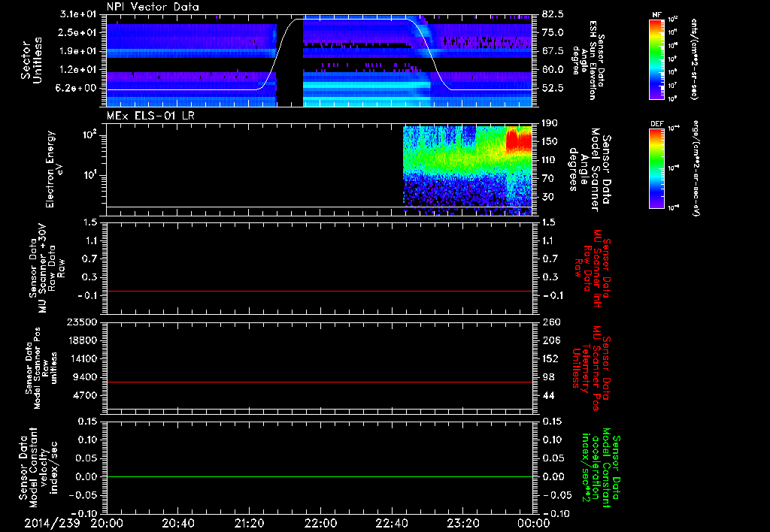Click the '82.5' sun elevation tick label

click(553, 14)
